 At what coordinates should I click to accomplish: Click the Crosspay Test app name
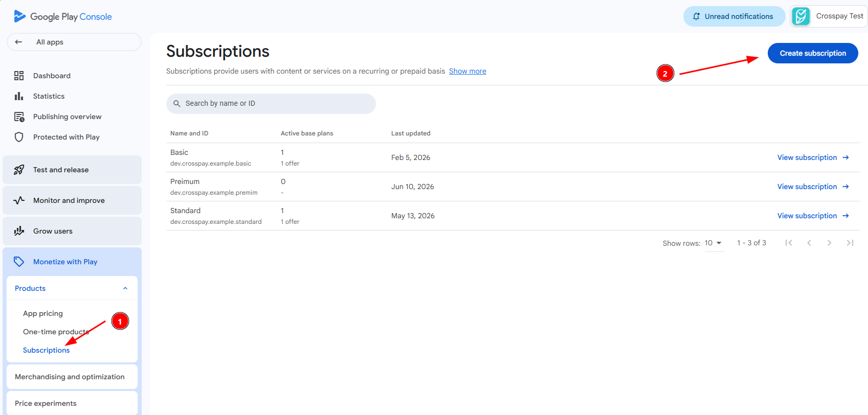839,16
